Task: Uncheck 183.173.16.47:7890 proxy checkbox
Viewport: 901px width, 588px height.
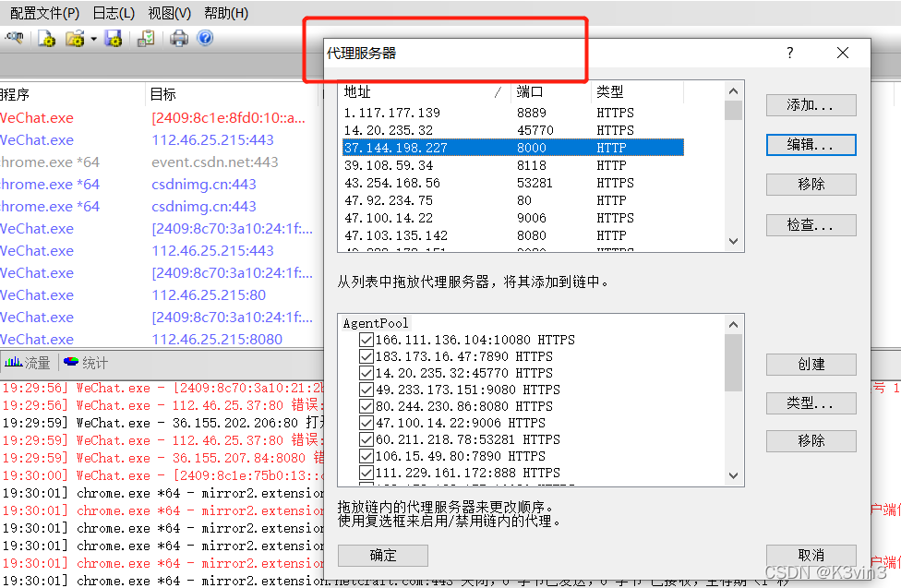Action: click(366, 356)
